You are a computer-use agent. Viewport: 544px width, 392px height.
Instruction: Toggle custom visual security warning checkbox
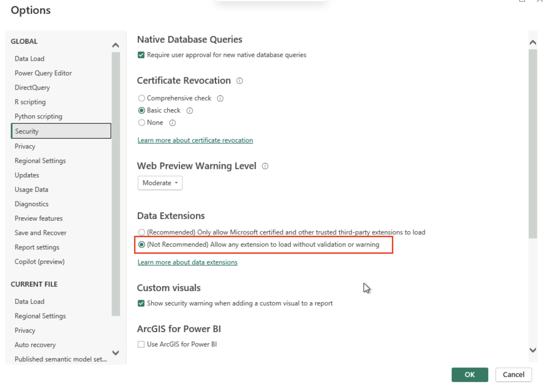[x=141, y=303]
